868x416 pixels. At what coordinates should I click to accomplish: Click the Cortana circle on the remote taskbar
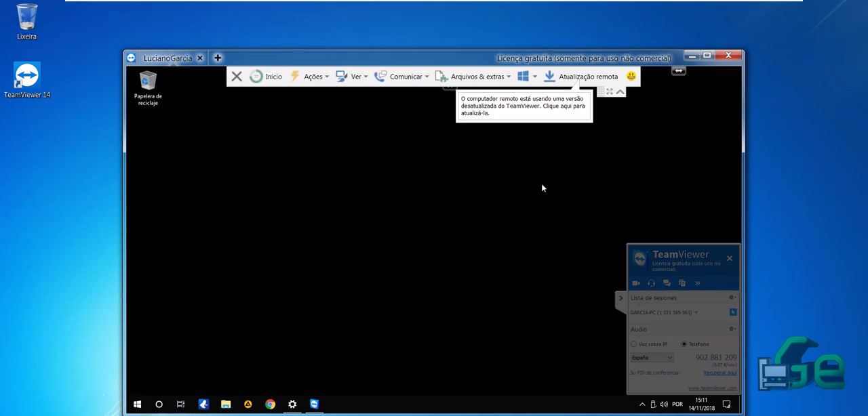(159, 404)
